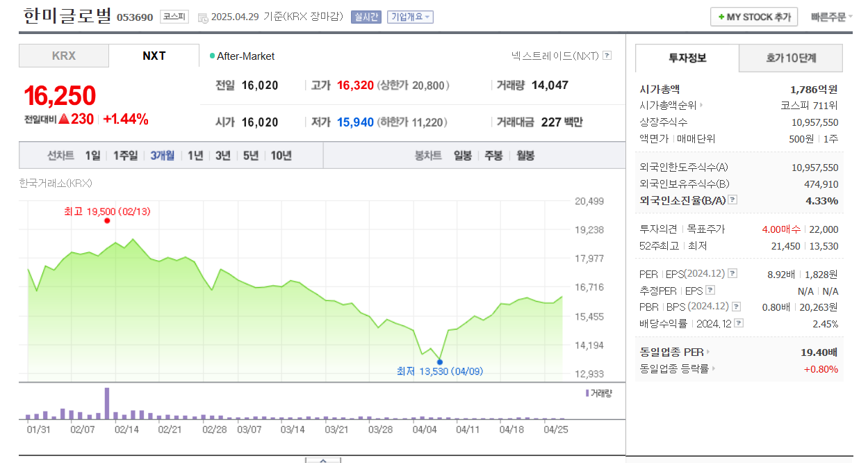Click the 한미글로벌 stock title
Image resolution: width=868 pixels, height=463 pixels.
click(x=67, y=16)
